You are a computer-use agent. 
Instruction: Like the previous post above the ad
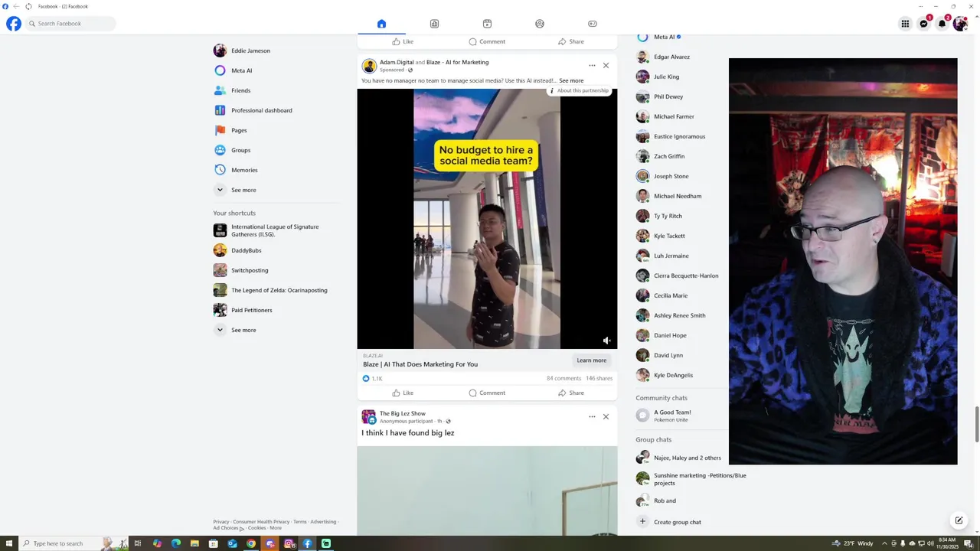click(x=403, y=41)
